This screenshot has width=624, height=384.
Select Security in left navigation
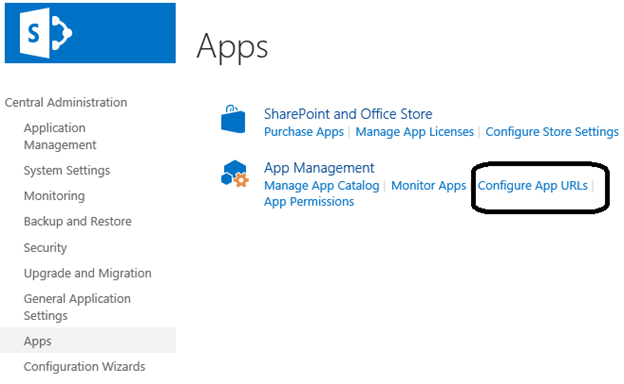(x=45, y=248)
